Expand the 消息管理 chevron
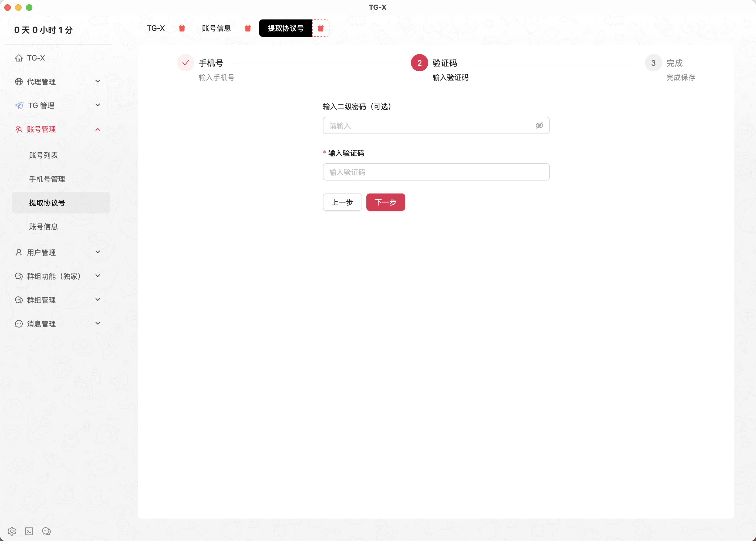The width and height of the screenshot is (756, 541). 98,323
